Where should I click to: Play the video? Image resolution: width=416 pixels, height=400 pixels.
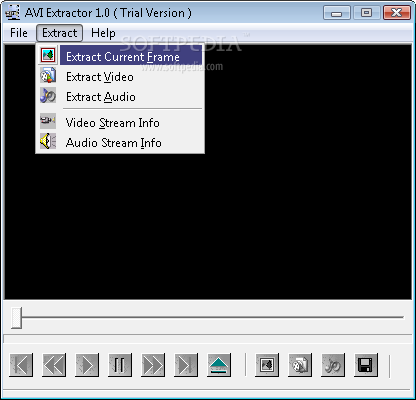(x=87, y=365)
